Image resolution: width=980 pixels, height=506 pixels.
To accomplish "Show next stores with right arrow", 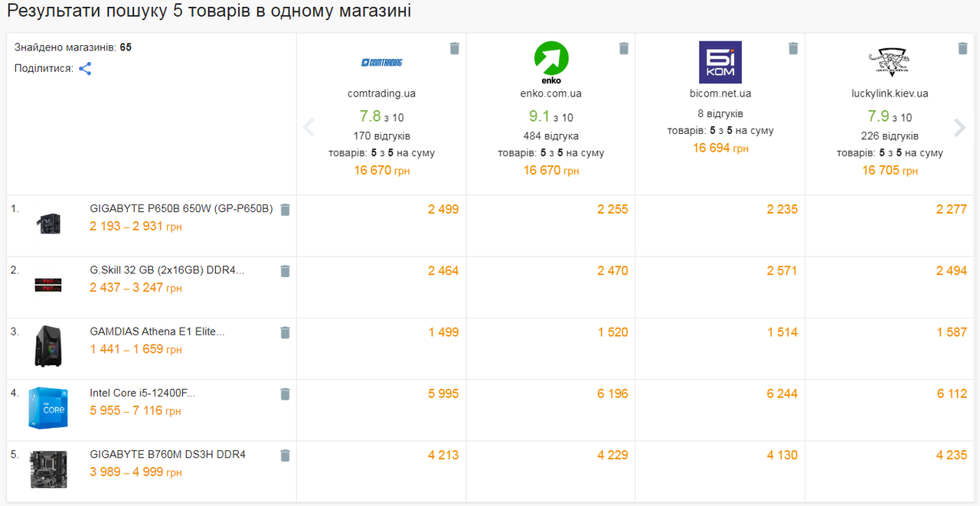I will tap(959, 127).
